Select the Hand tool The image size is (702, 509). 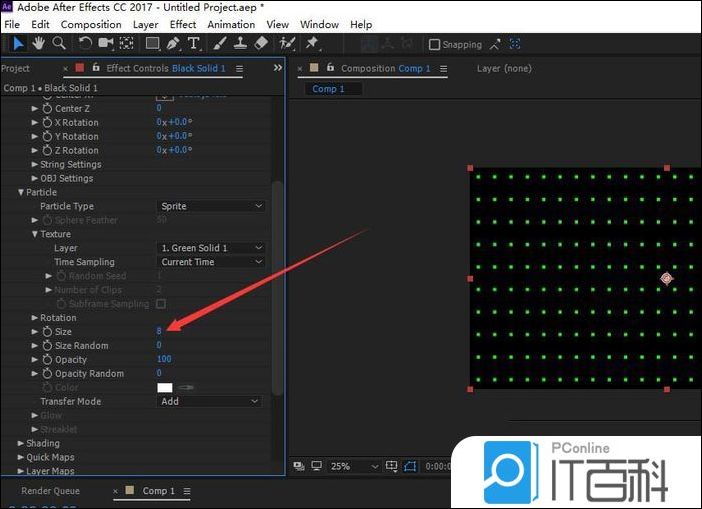(x=39, y=43)
